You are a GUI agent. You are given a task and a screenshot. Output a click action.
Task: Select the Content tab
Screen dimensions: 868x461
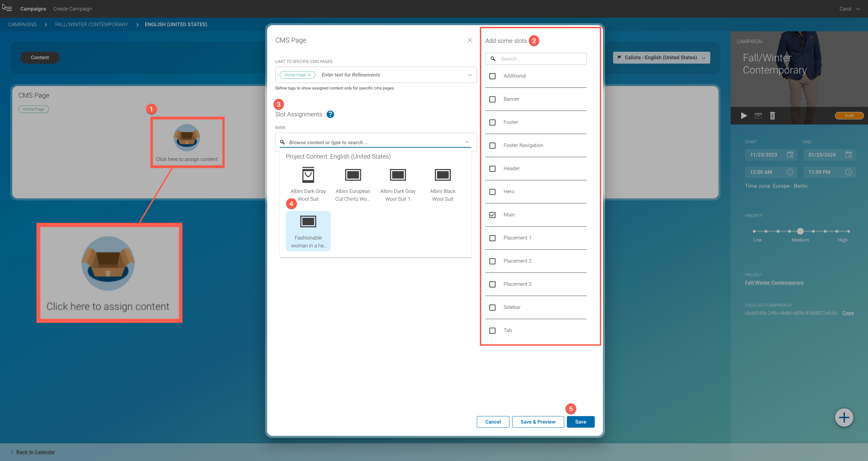[x=40, y=57]
